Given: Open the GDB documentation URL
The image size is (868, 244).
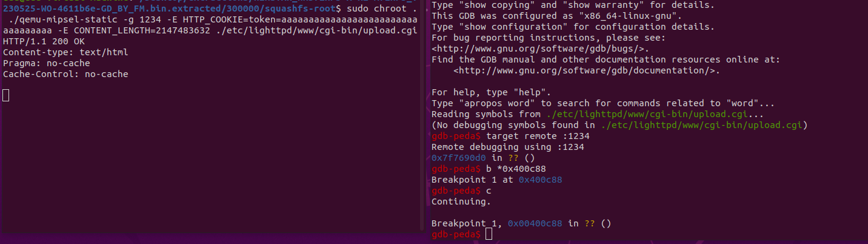Looking at the screenshot, I should [586, 71].
